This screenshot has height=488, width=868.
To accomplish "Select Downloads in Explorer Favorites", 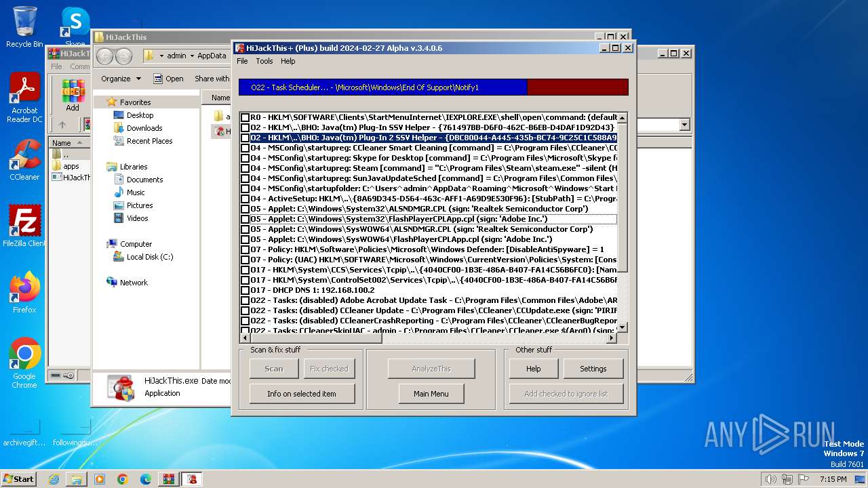I will coord(144,128).
